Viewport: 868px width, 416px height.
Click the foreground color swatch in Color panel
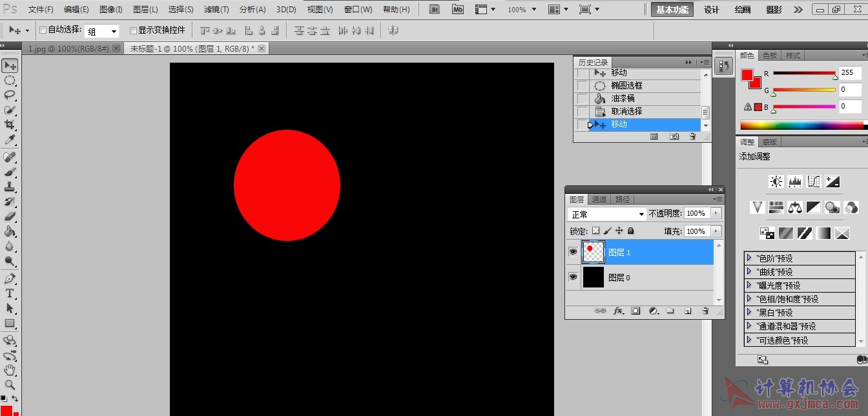[x=747, y=75]
